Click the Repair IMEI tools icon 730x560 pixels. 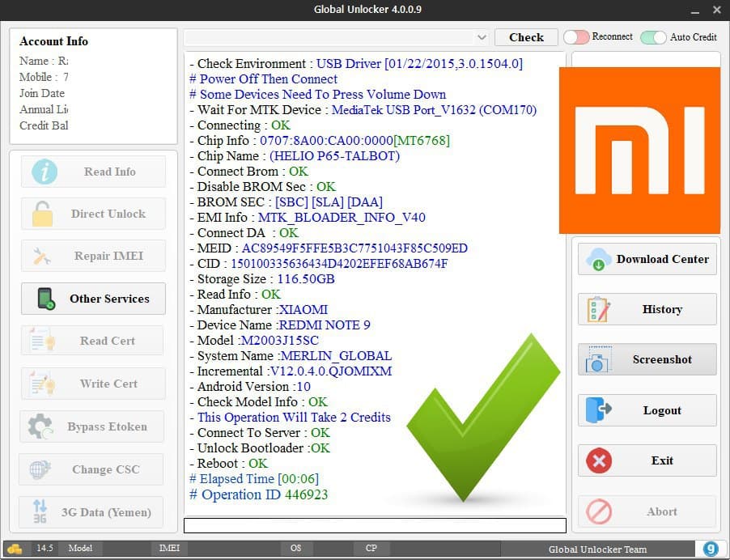[x=42, y=256]
